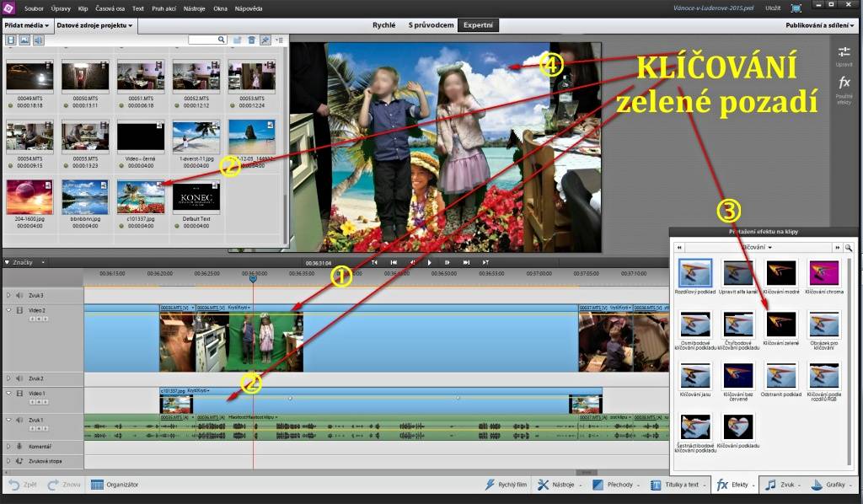Expand the Zvuk 2 track
The width and height of the screenshot is (863, 504).
pos(8,378)
